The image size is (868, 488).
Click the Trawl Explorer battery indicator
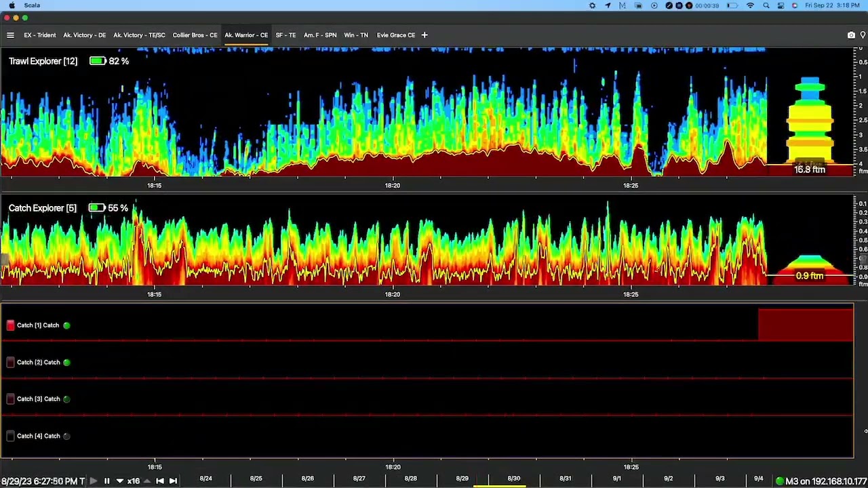[97, 61]
